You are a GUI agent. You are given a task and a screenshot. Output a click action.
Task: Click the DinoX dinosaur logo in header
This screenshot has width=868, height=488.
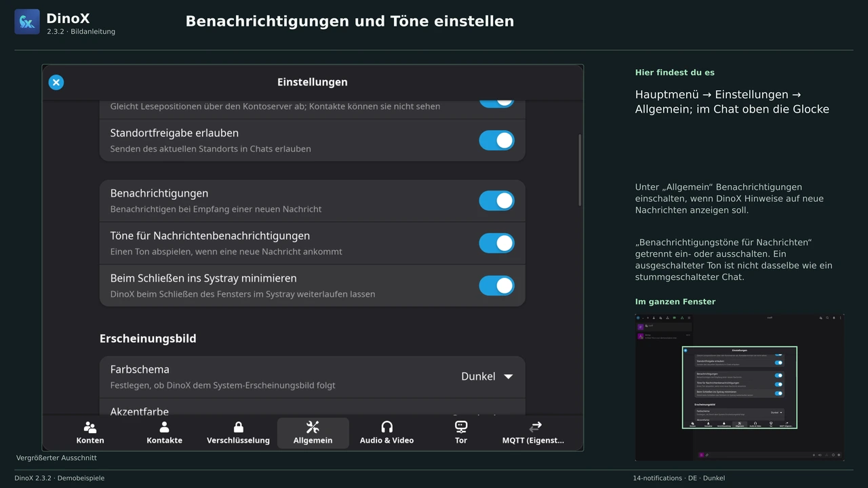pos(27,22)
